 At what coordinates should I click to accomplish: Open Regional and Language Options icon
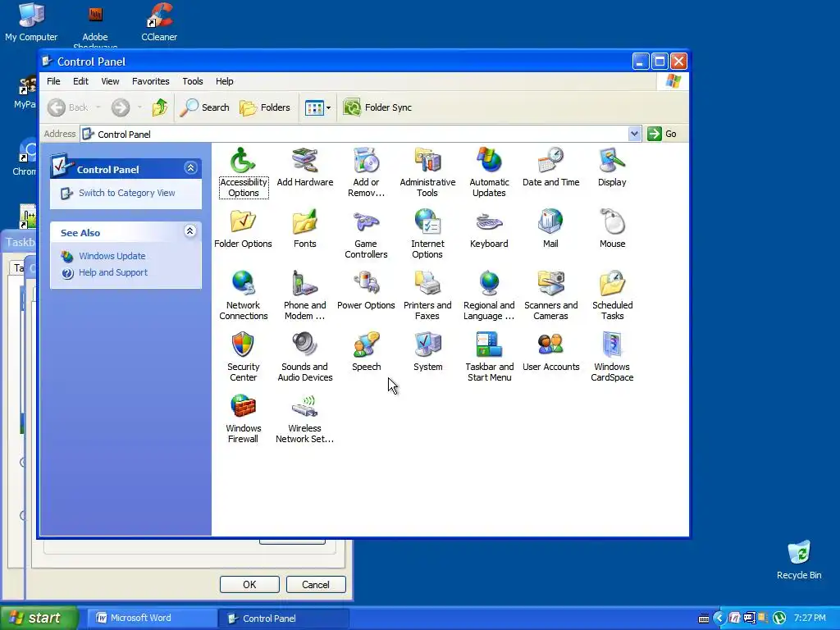[x=489, y=295]
